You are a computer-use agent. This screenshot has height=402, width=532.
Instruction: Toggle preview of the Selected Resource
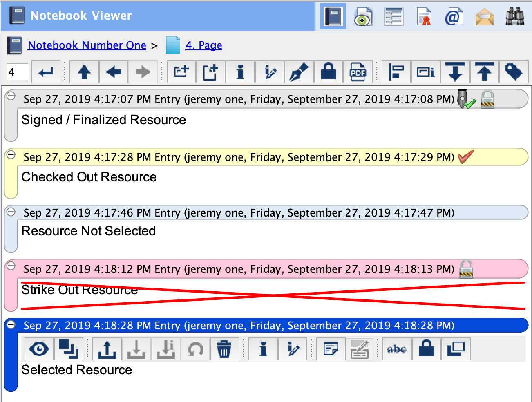39,349
